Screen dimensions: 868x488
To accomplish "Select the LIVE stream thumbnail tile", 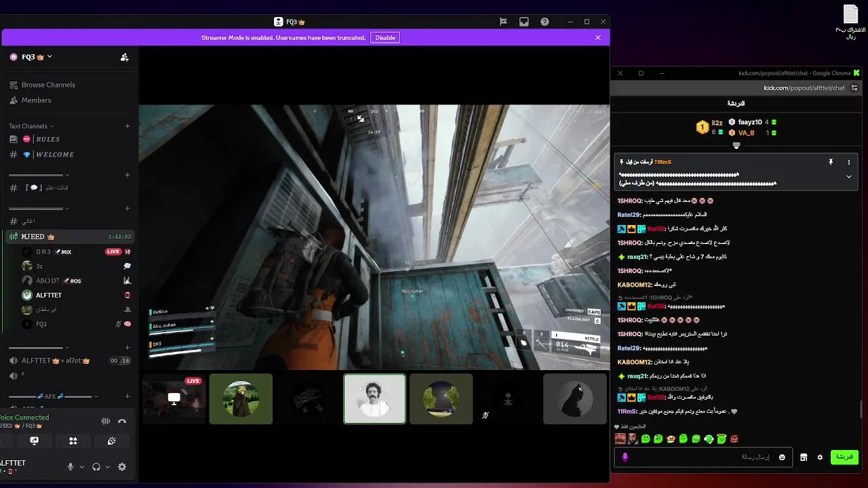I will coord(174,399).
